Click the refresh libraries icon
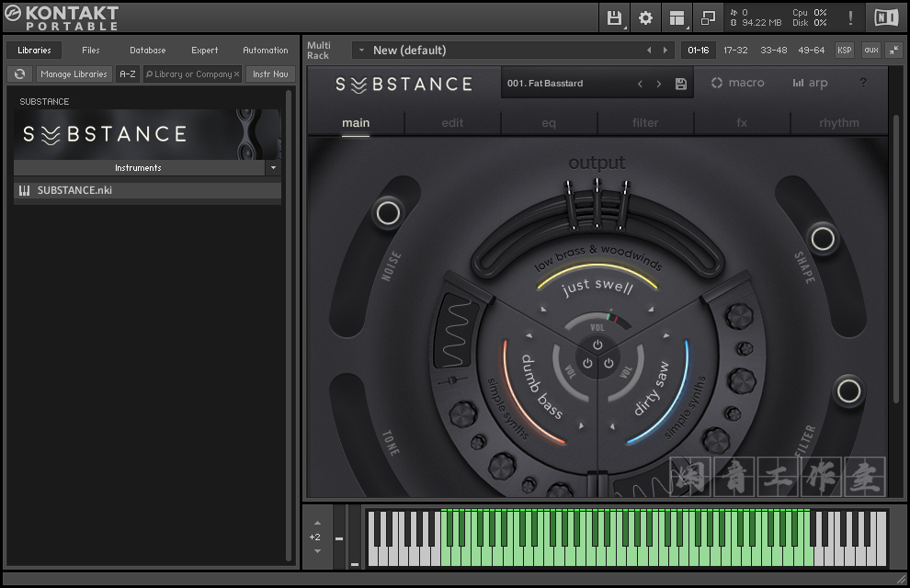The width and height of the screenshot is (910, 588). (19, 73)
